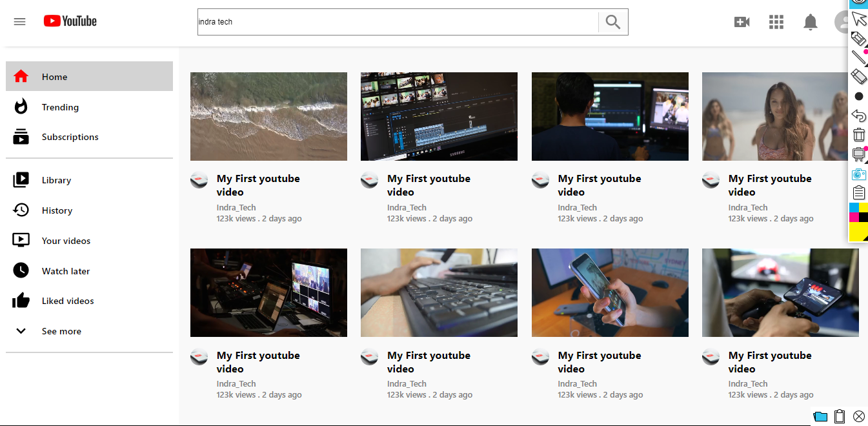Select the magenta color swatch
Image resolution: width=868 pixels, height=426 pixels.
pos(854,217)
